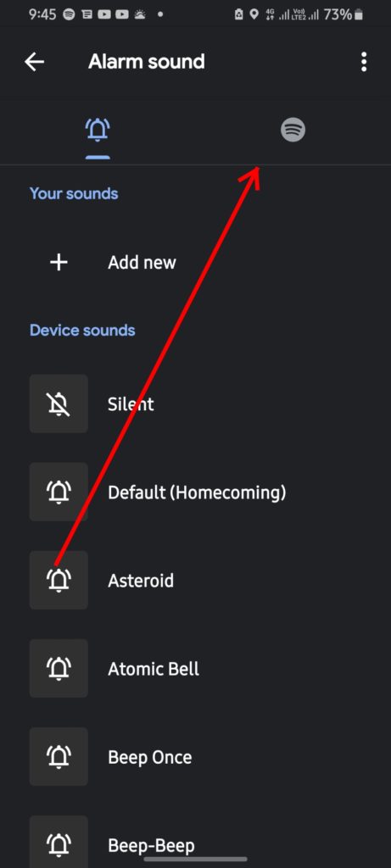Tap the Beep-Beep bell icon

[x=59, y=842]
